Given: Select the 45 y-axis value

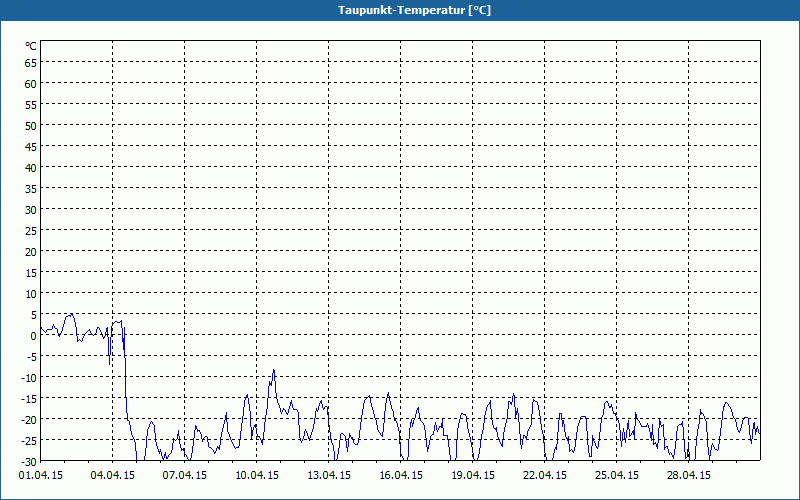Looking at the screenshot, I should point(31,146).
